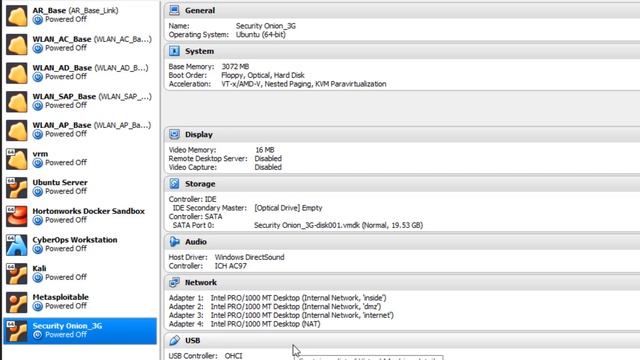This screenshot has width=640, height=360.
Task: Select the AR_Base virtual machine name
Action: click(x=49, y=10)
